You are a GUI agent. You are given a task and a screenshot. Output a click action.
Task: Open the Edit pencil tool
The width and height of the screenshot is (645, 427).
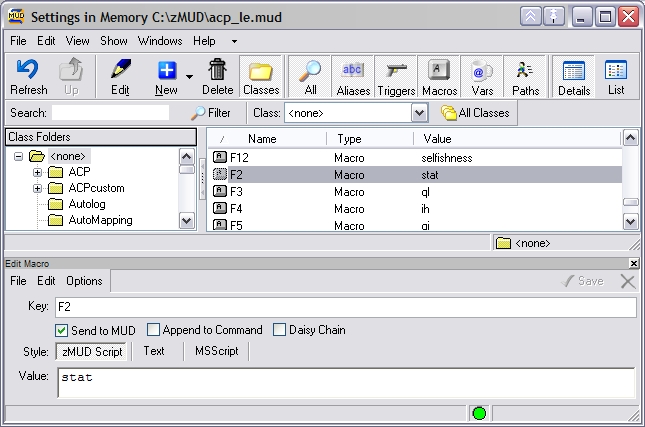pos(120,77)
